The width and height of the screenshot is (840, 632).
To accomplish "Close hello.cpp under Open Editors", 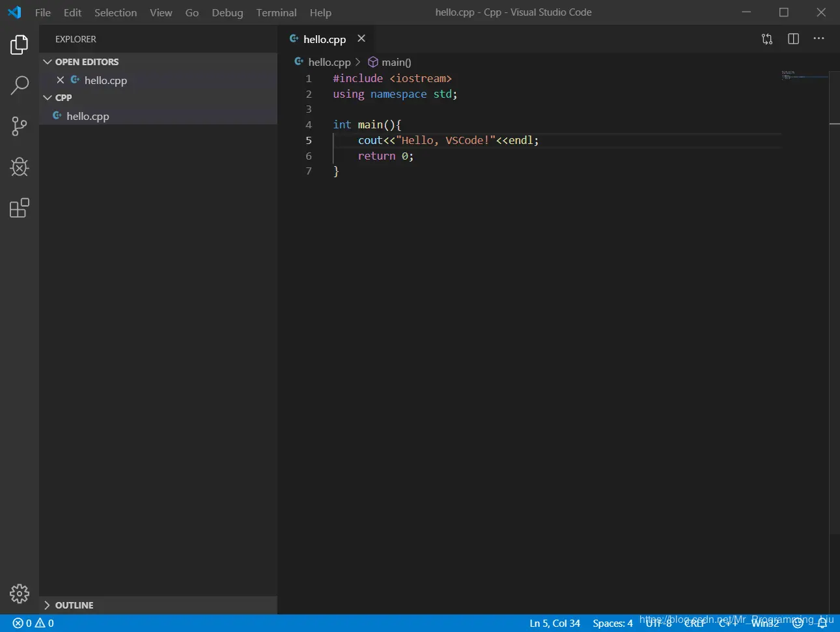I will click(x=60, y=80).
